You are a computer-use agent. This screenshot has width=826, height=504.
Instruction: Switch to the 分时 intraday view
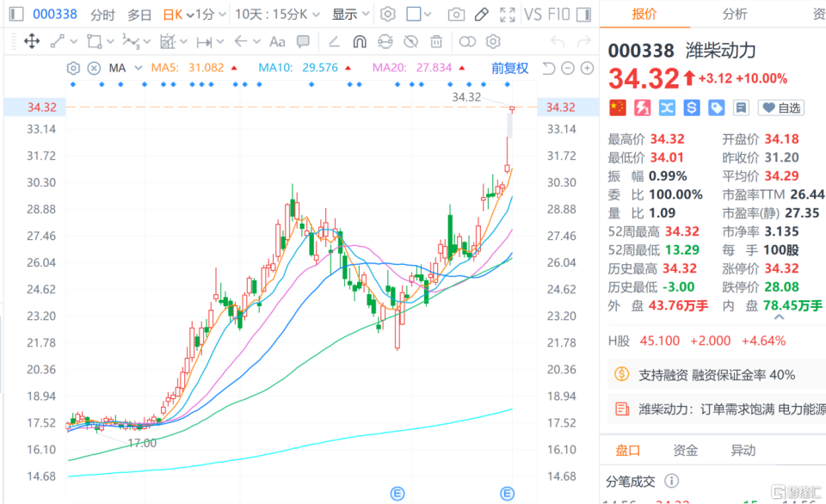point(102,15)
